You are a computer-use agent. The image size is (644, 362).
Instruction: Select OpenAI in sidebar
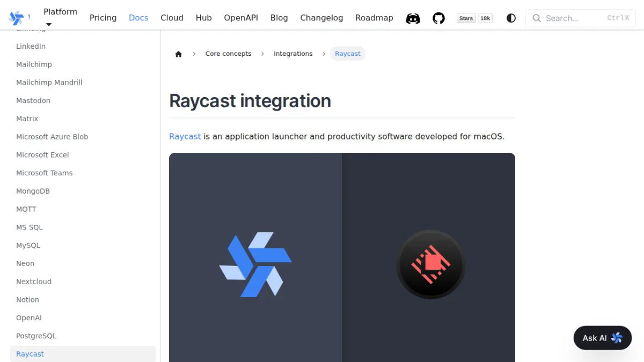29,317
